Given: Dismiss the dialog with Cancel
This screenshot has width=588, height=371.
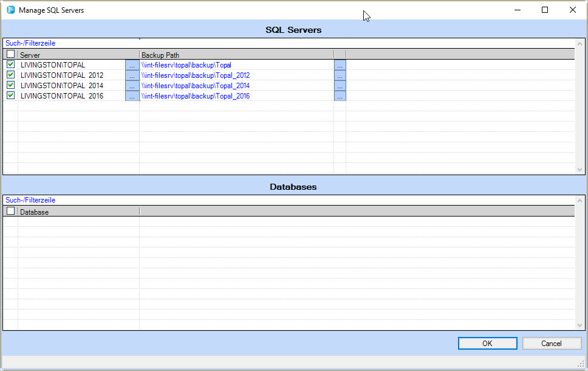Looking at the screenshot, I should point(551,343).
